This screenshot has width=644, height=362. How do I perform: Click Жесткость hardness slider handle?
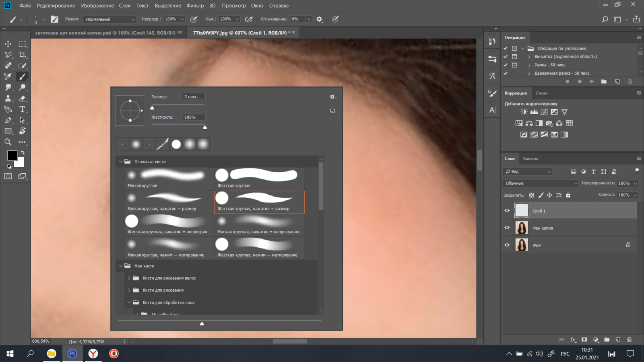click(x=205, y=127)
